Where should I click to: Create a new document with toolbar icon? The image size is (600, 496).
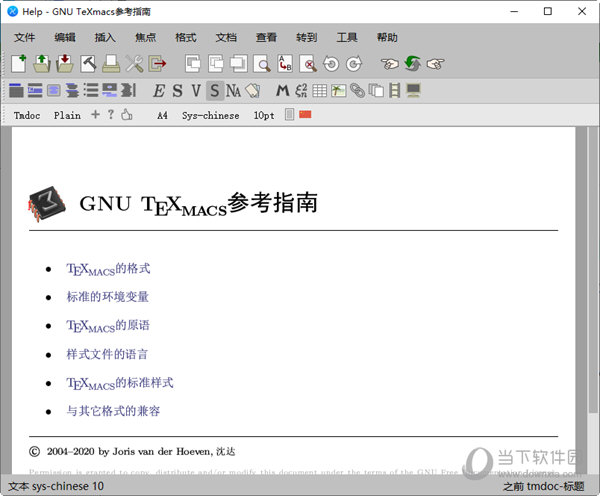point(19,63)
